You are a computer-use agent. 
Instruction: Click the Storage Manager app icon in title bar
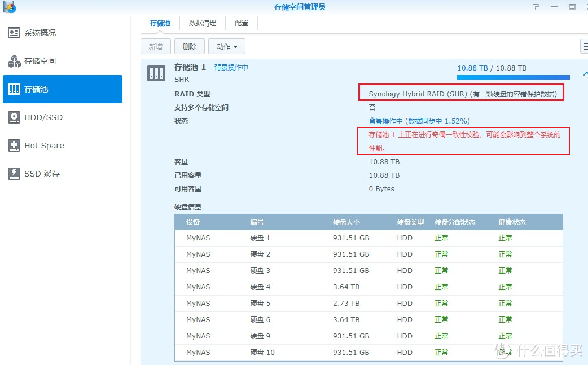9,7
